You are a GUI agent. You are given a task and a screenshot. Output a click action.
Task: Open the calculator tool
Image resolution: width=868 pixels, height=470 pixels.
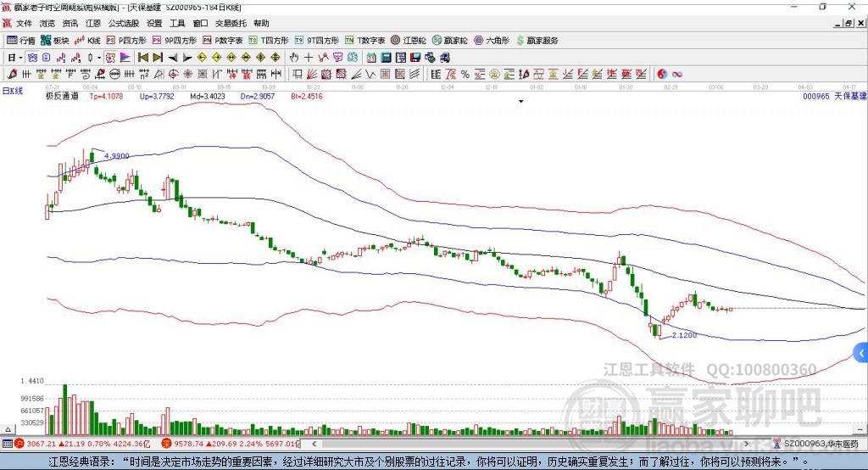point(386,58)
